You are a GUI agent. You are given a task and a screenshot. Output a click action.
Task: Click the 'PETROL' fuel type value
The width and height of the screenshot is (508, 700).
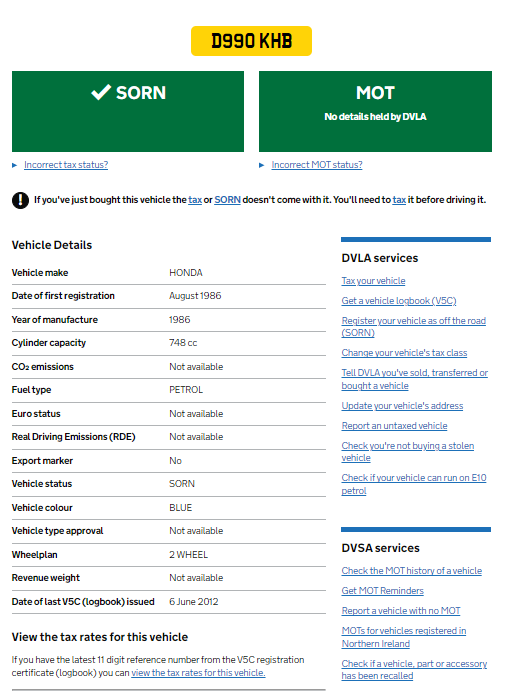tap(186, 390)
